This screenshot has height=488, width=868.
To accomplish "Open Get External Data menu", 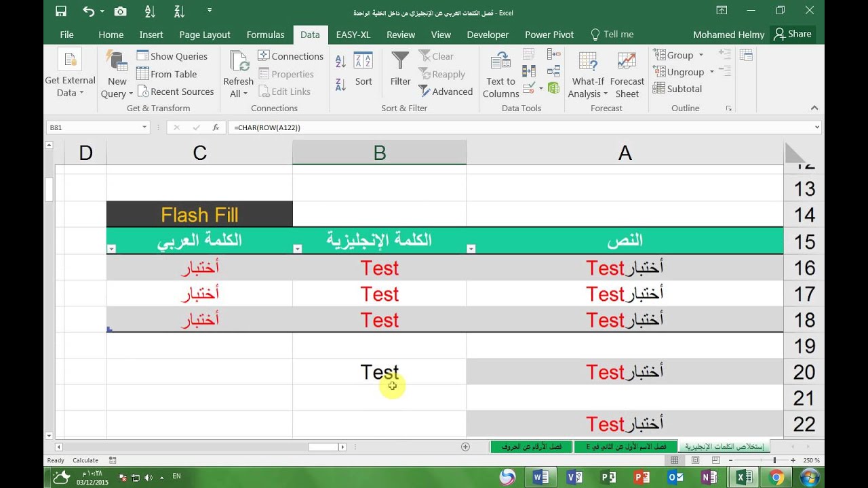I will 70,73.
